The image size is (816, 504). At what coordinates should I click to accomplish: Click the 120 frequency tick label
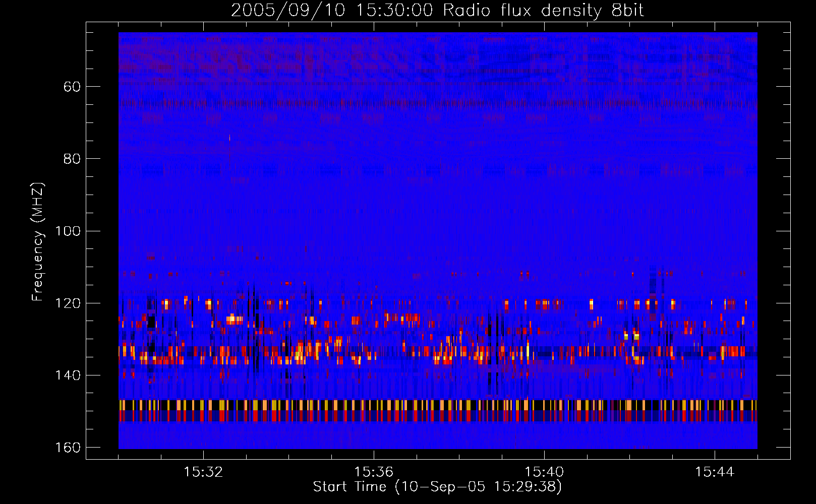68,303
